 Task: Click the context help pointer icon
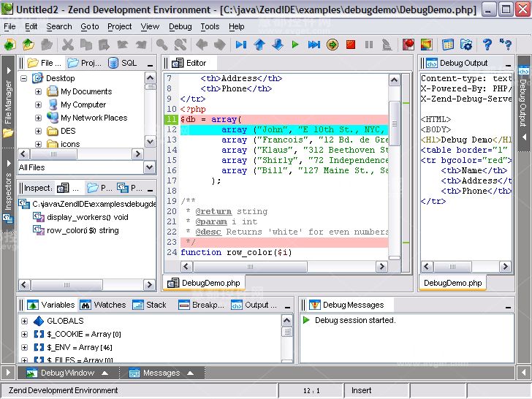506,45
